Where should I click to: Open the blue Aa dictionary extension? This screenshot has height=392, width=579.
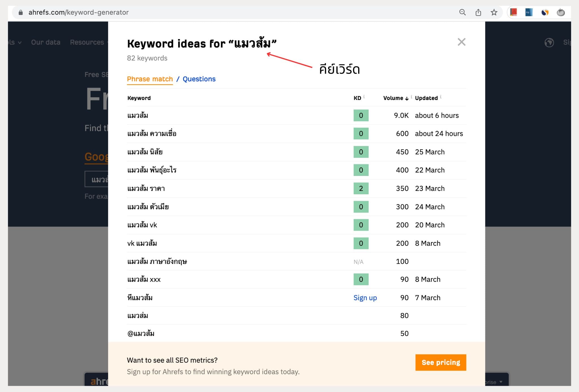pos(529,12)
